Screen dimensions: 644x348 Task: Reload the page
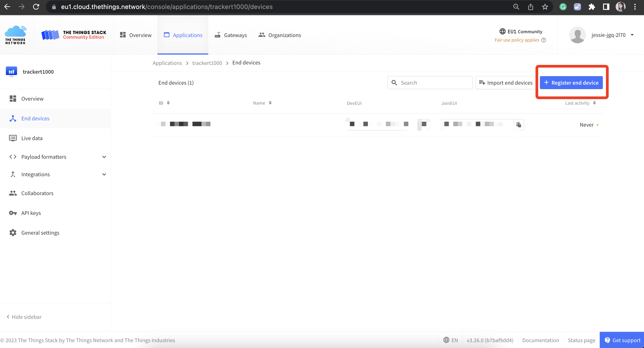[x=36, y=7]
